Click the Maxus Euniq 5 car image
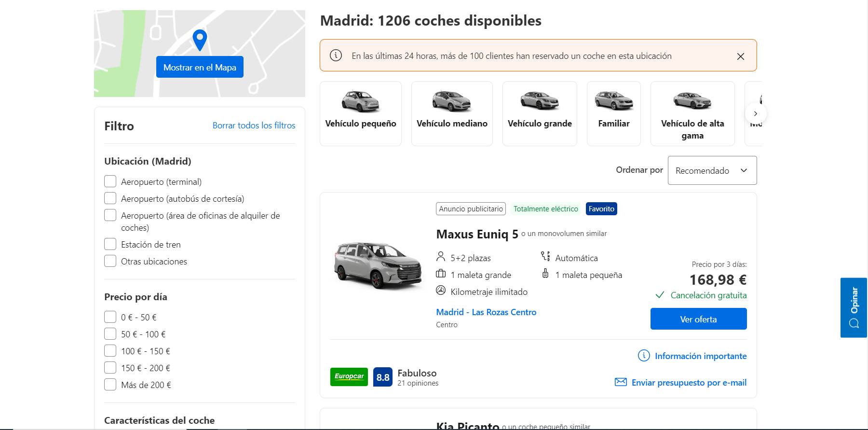Screen dimensions: 868x430 coord(378,265)
